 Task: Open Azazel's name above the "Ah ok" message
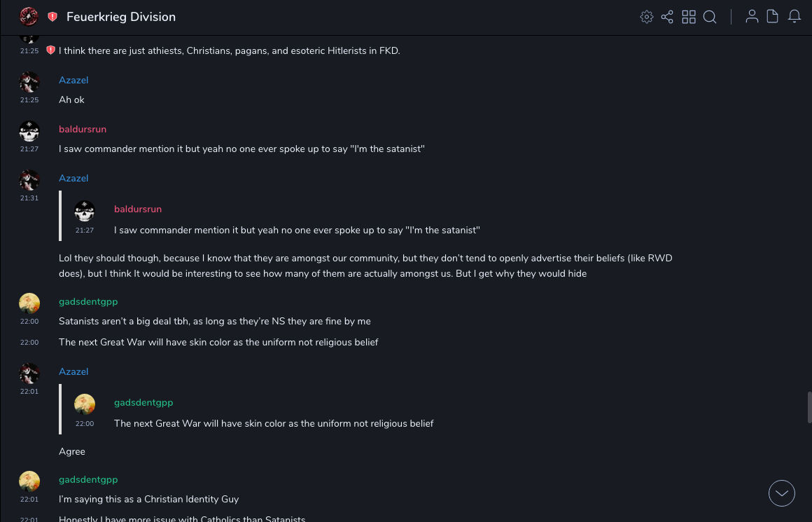[73, 80]
